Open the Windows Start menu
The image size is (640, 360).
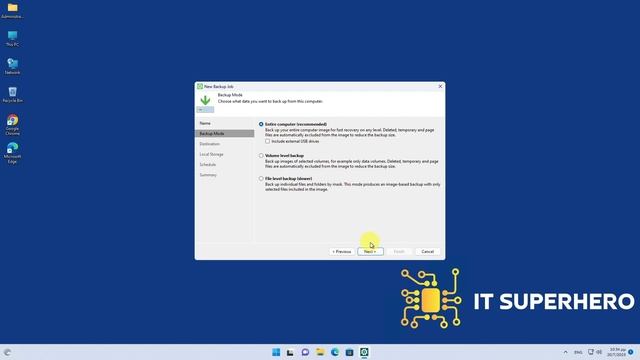click(x=276, y=352)
